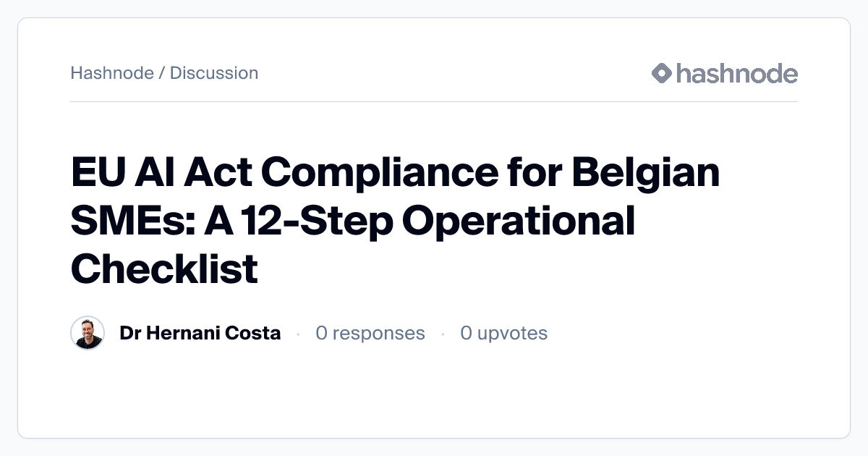
Task: Click the horizontal divider under the header
Action: 434,101
